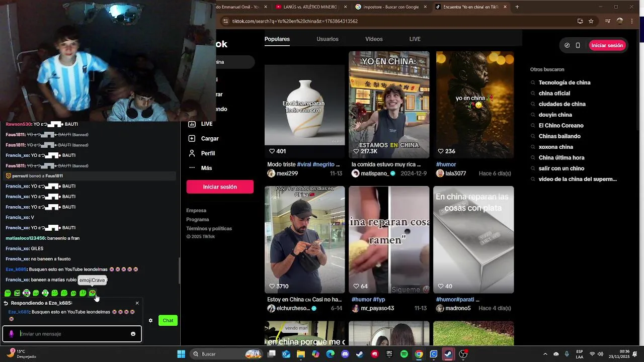The image size is (644, 362).
Task: Open the Programa footer link
Action: (x=198, y=220)
